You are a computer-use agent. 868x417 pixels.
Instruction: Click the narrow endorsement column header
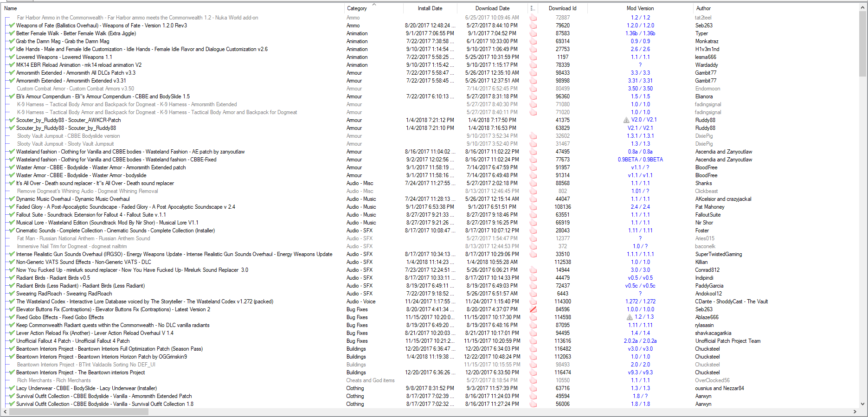click(x=533, y=8)
